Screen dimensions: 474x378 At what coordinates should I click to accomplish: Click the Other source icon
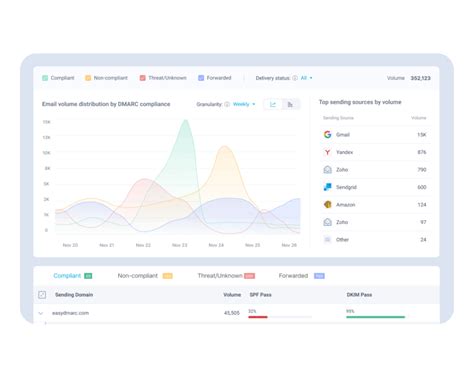pyautogui.click(x=328, y=239)
